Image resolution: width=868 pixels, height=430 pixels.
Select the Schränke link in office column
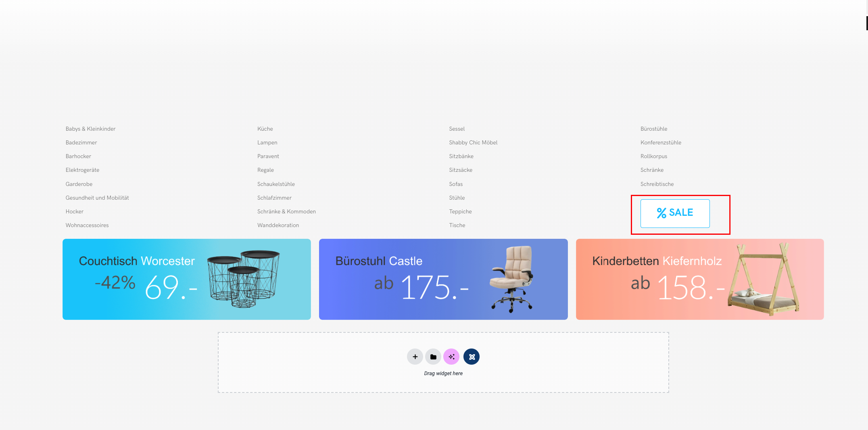coord(652,170)
